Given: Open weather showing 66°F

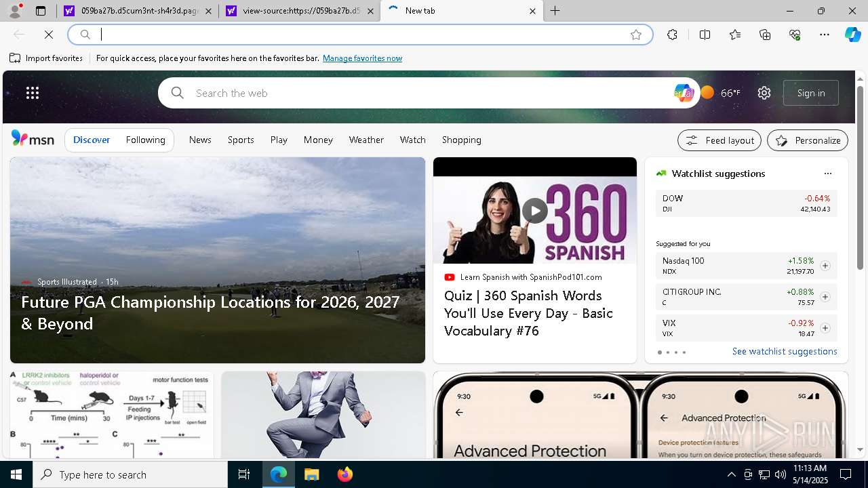Looking at the screenshot, I should click(x=721, y=93).
